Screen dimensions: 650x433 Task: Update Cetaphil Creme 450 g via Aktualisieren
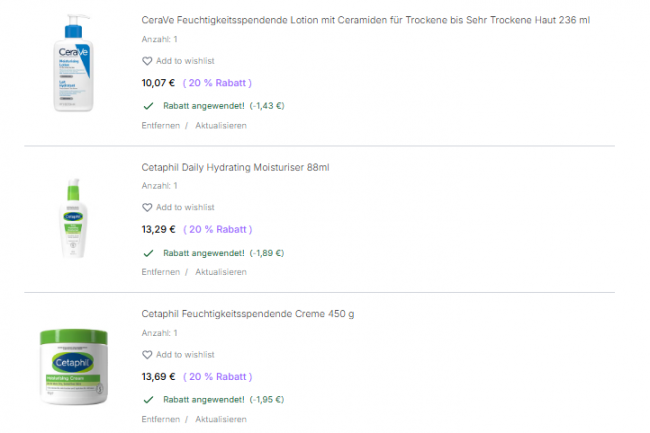[220, 419]
